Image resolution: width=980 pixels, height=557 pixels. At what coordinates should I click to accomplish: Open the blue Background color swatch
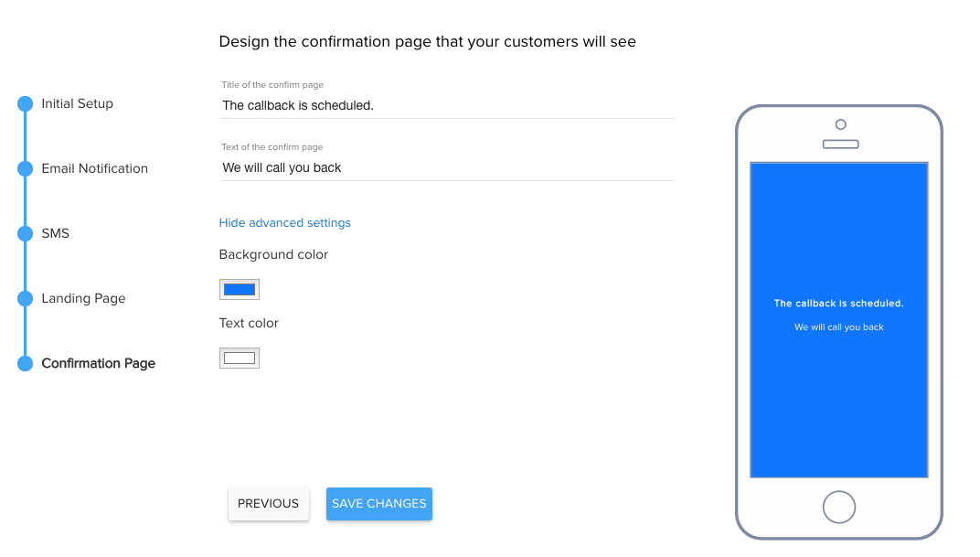240,289
